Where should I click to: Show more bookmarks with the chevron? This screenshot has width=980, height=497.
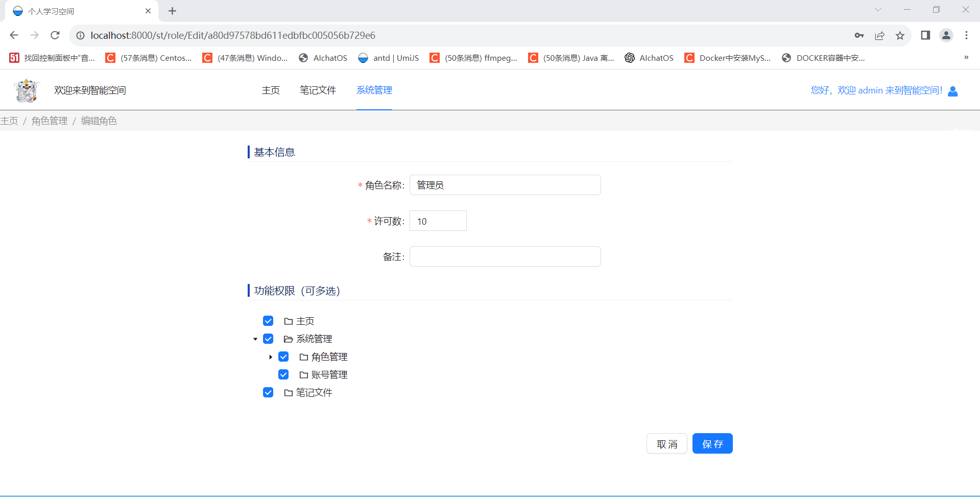(966, 57)
